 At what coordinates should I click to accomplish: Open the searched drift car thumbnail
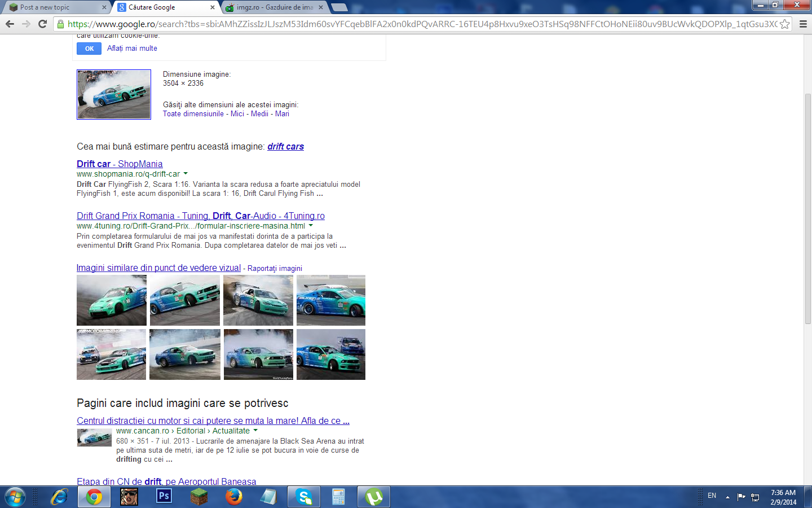(114, 94)
